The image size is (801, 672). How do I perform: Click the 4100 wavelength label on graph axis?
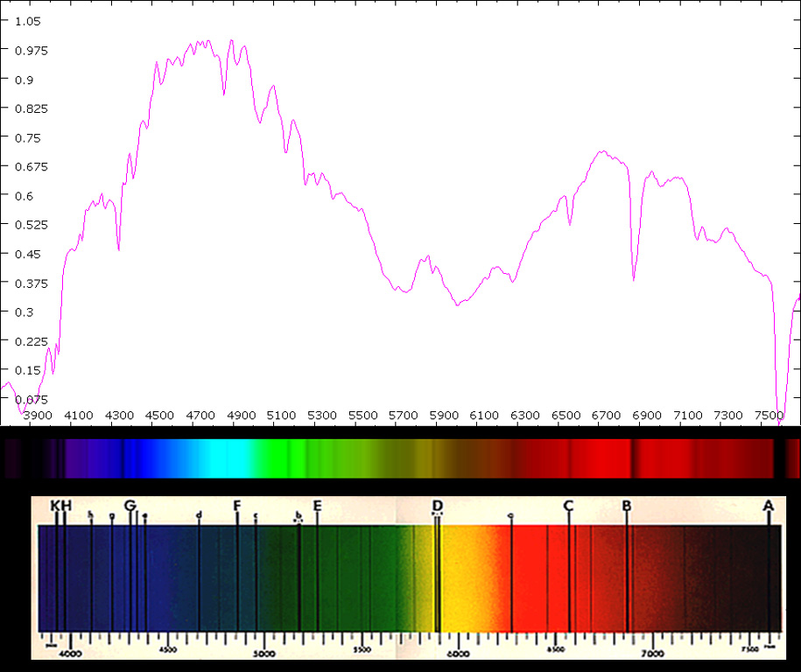coord(79,416)
